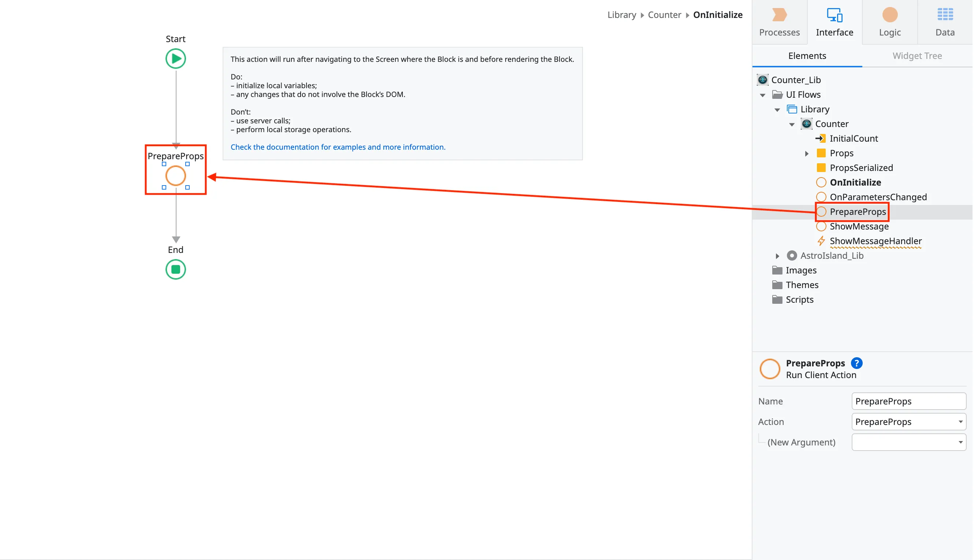Open the Data panel
Image resolution: width=974 pixels, height=560 pixels.
(x=945, y=21)
